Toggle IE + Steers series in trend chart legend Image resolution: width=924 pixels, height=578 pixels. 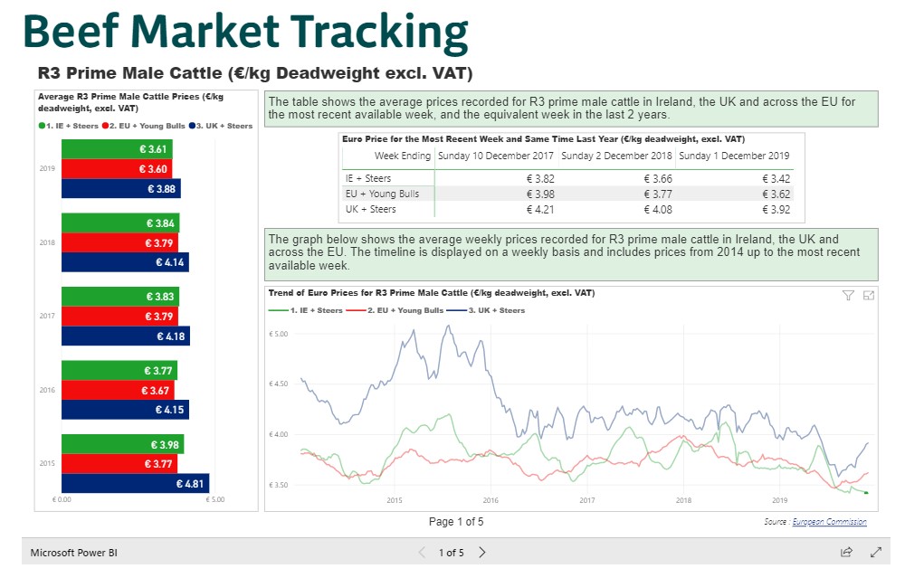[x=308, y=310]
